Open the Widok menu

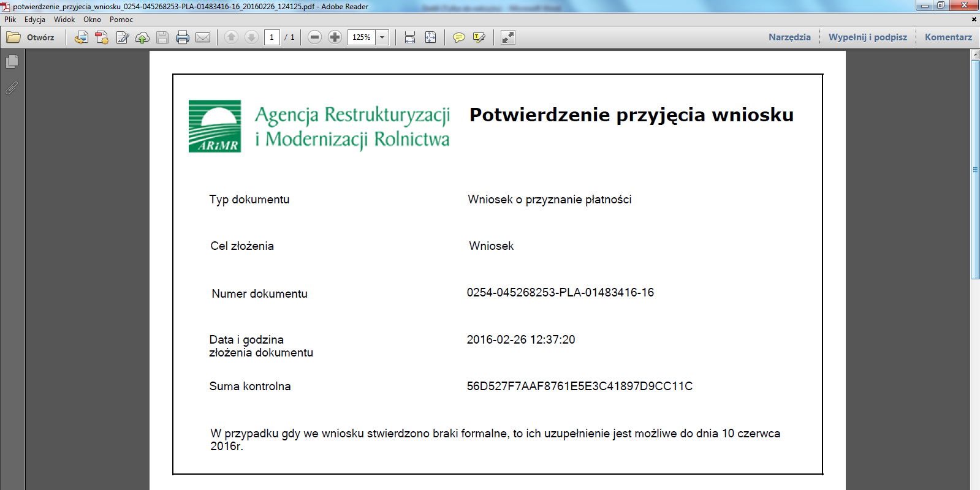point(64,20)
